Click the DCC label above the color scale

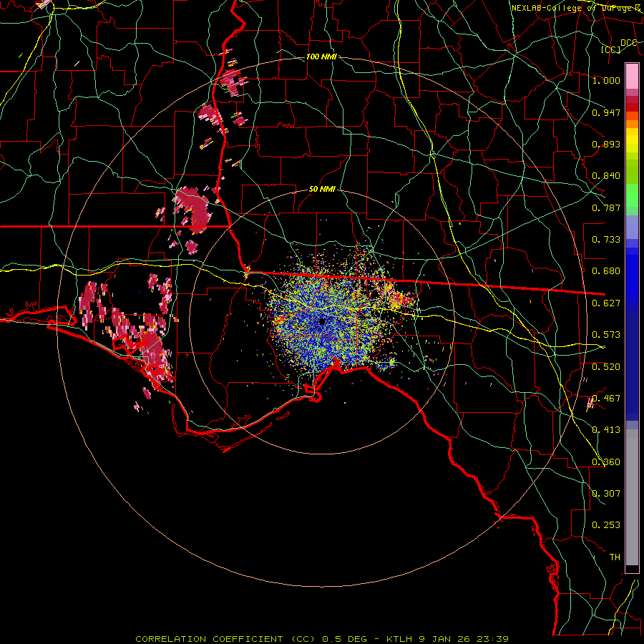click(x=628, y=43)
